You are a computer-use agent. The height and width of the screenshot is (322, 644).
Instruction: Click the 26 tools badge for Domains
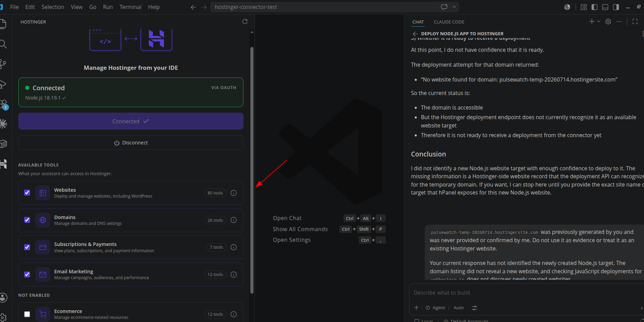[x=215, y=220]
